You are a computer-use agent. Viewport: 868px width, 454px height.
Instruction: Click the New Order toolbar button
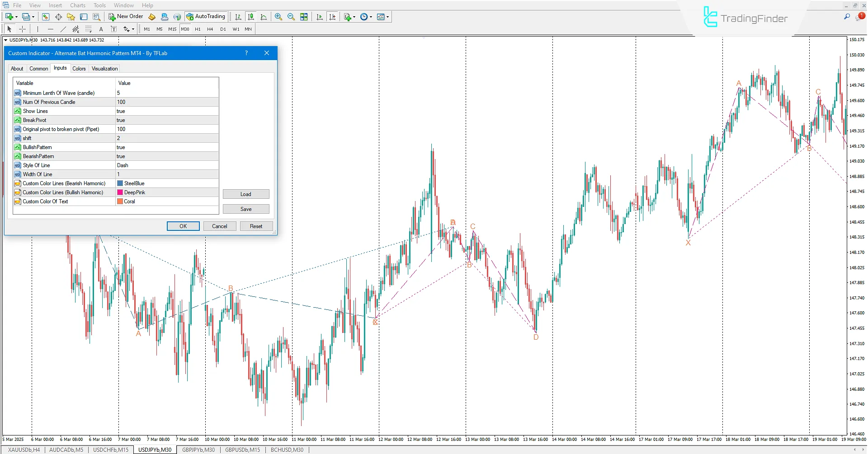tap(126, 17)
